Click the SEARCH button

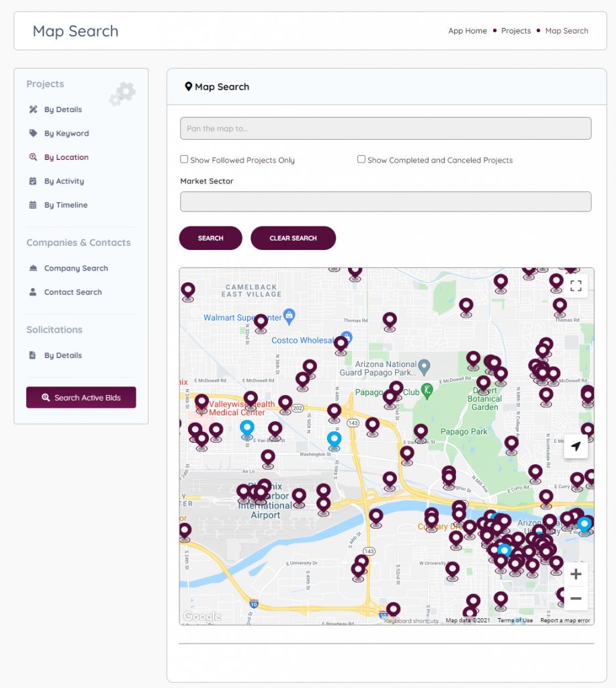coord(211,239)
